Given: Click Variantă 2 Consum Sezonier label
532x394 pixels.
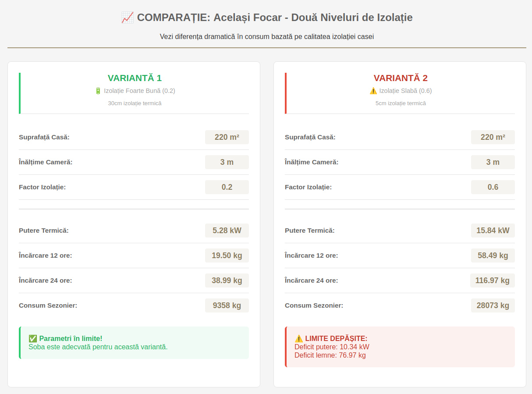Looking at the screenshot, I should coord(314,305).
